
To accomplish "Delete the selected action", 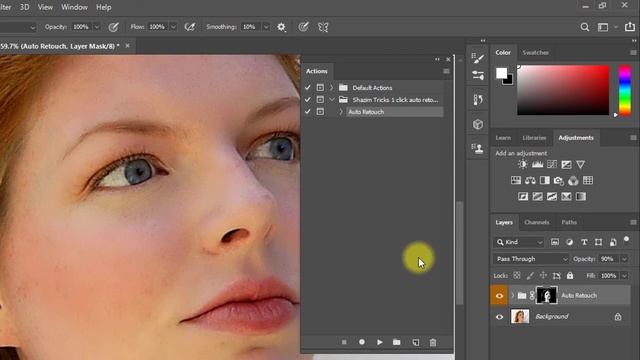I will coord(433,342).
